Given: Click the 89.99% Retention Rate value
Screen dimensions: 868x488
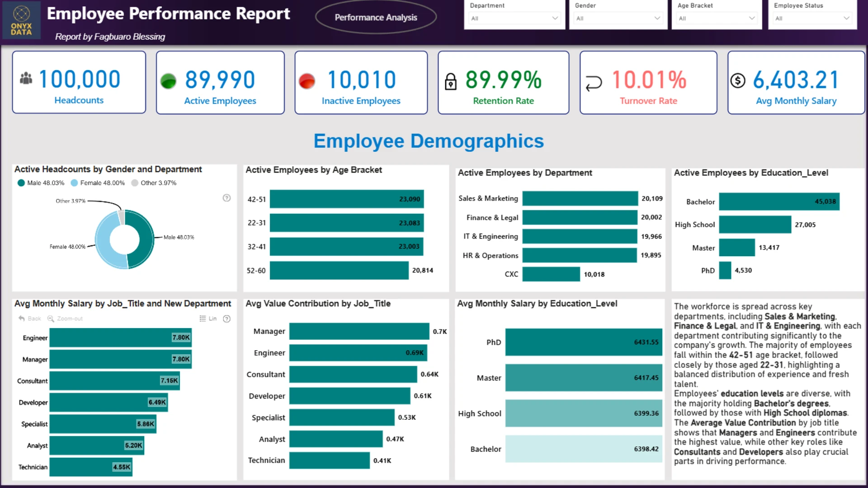Looking at the screenshot, I should (504, 80).
